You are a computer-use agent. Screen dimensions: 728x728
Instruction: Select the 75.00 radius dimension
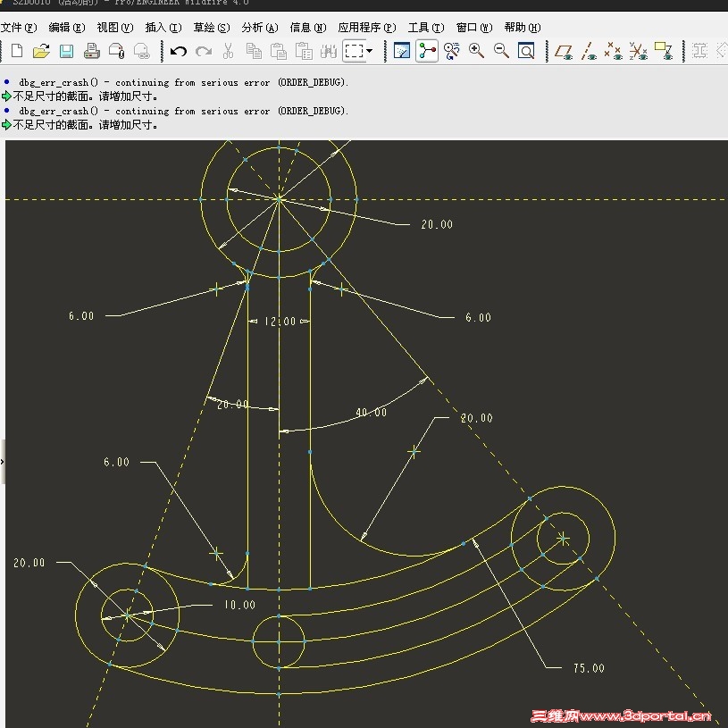pos(589,668)
